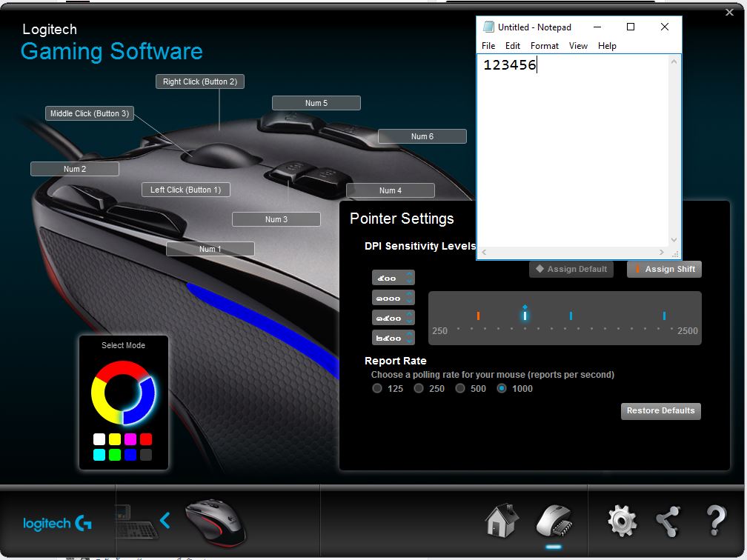The height and width of the screenshot is (560, 747).
Task: Select the 250 report rate option
Action: tap(419, 389)
